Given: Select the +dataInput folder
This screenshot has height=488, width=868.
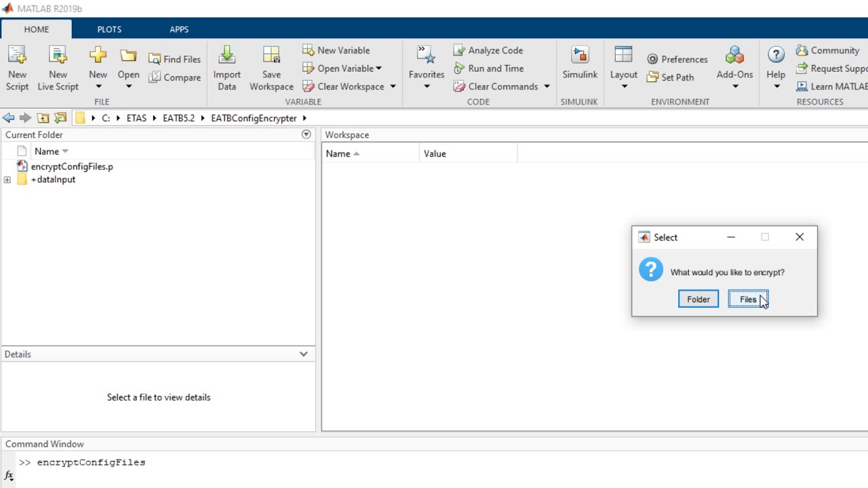Looking at the screenshot, I should [53, 180].
